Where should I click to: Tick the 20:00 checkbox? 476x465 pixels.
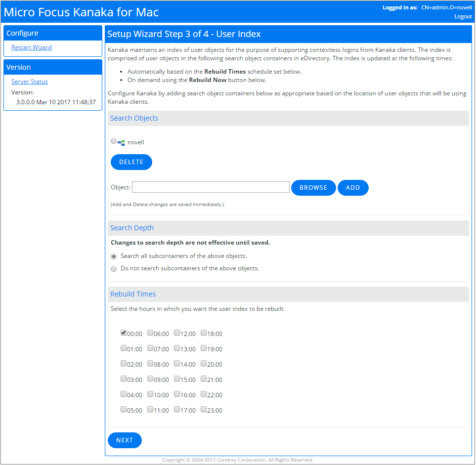pyautogui.click(x=203, y=363)
